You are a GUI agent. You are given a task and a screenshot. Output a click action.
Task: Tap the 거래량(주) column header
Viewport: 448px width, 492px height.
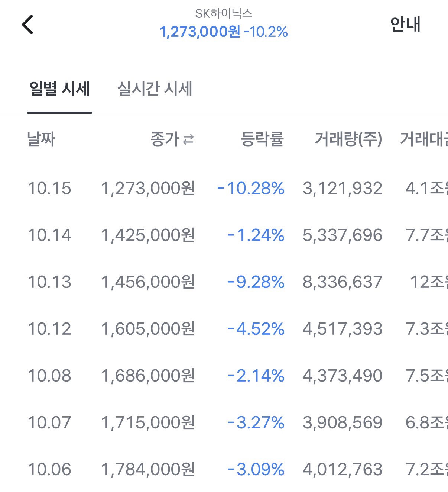click(348, 139)
